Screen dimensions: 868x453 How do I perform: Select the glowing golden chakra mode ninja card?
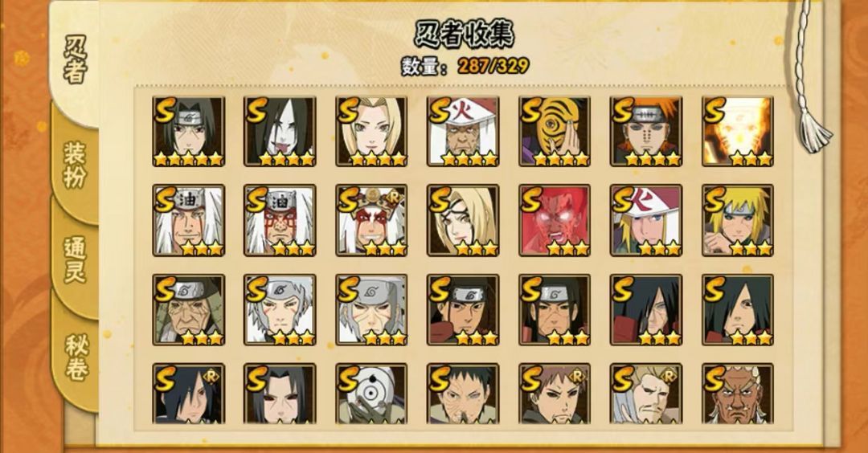(738, 132)
